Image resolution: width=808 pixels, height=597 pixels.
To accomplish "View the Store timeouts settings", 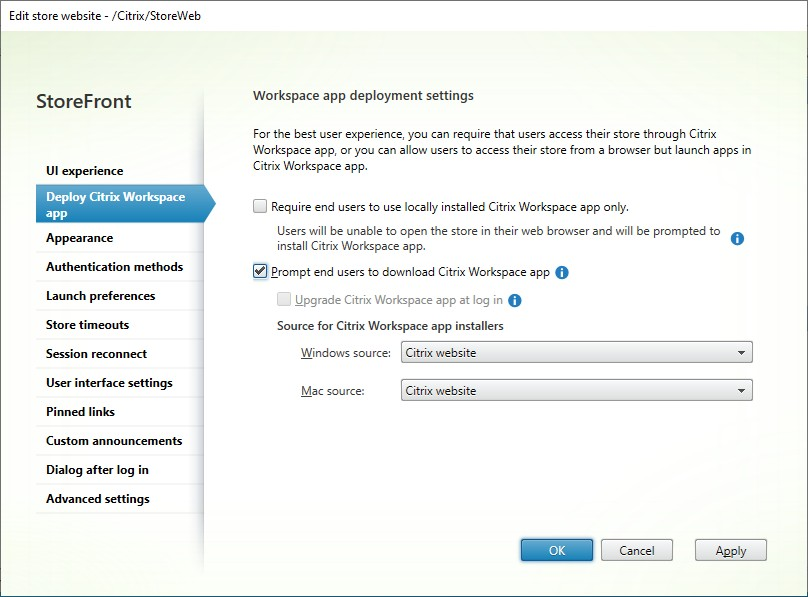I will (89, 325).
